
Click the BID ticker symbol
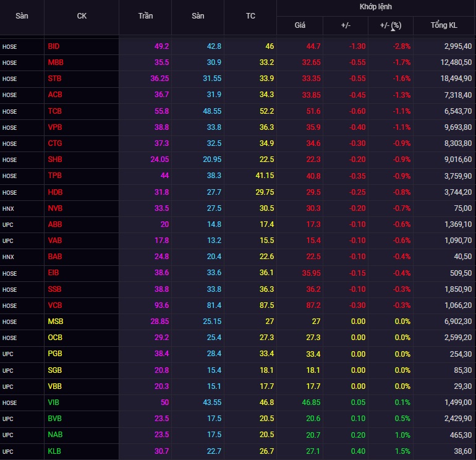54,46
